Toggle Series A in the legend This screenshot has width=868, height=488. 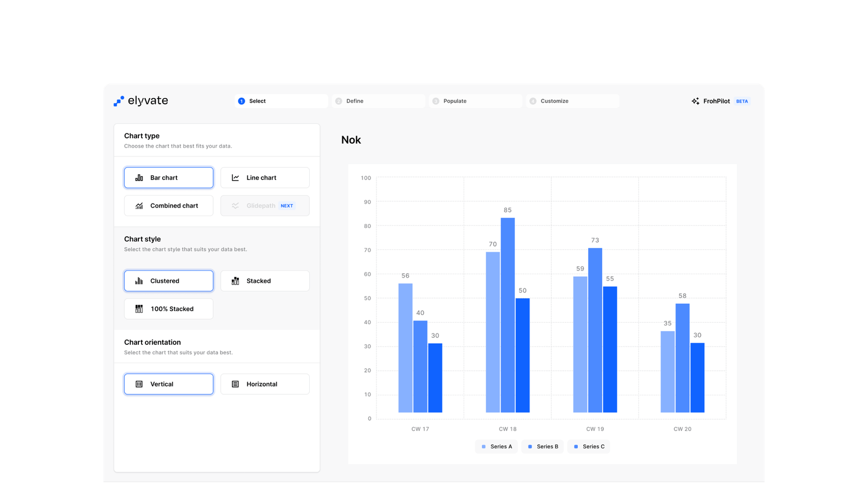(x=496, y=446)
